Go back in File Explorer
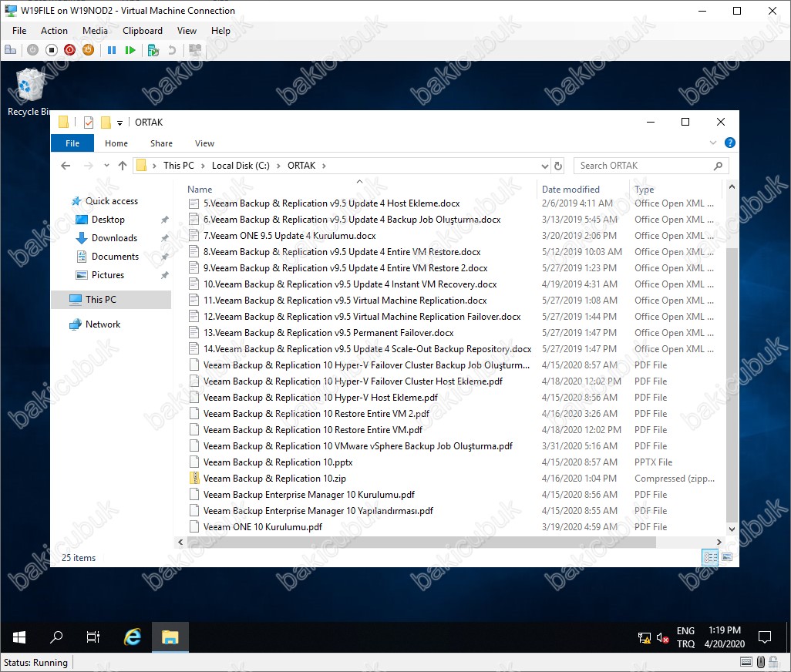Screen dimensions: 791x672 click(66, 166)
